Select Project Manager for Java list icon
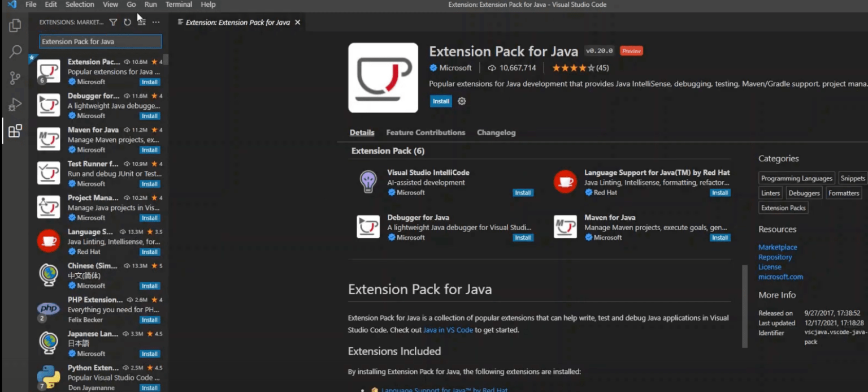 pyautogui.click(x=49, y=207)
